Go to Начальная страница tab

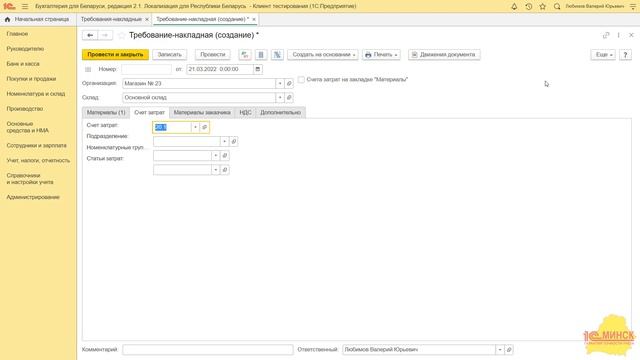(x=38, y=19)
